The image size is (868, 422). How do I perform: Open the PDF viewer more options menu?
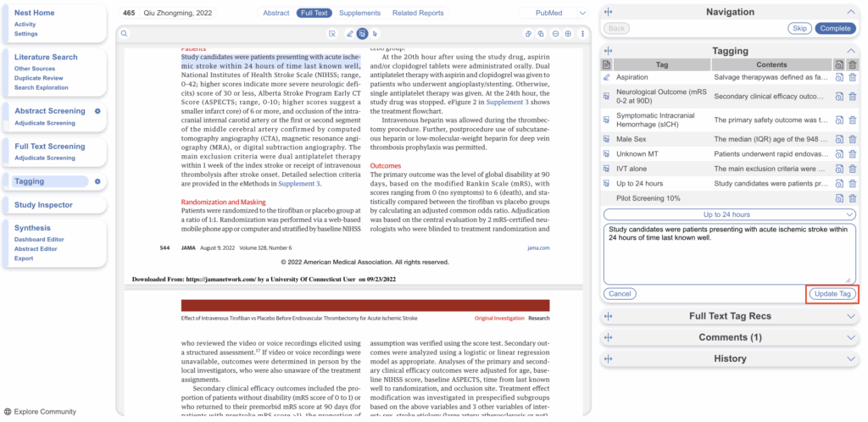pyautogui.click(x=582, y=34)
